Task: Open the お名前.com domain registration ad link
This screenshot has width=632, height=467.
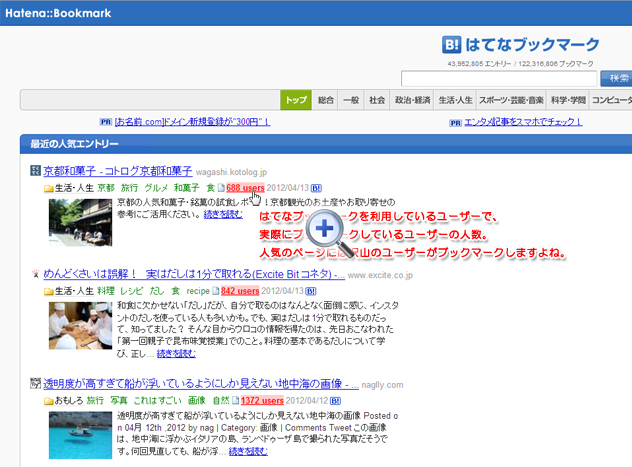Action: coord(192,122)
